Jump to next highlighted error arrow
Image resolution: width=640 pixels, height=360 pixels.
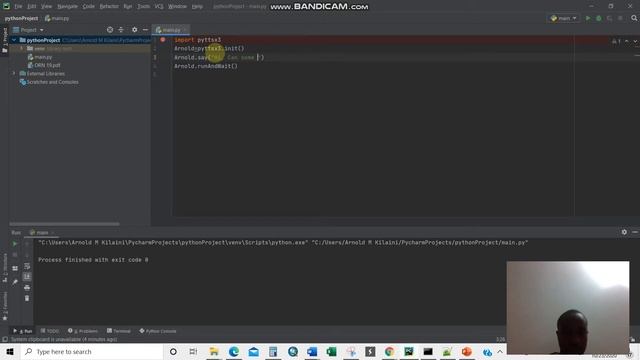(x=635, y=41)
